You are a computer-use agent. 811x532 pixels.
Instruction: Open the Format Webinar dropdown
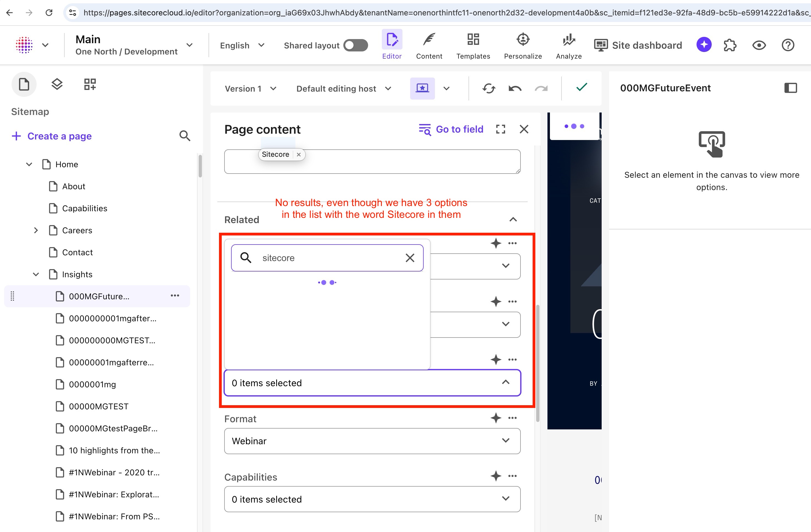372,441
